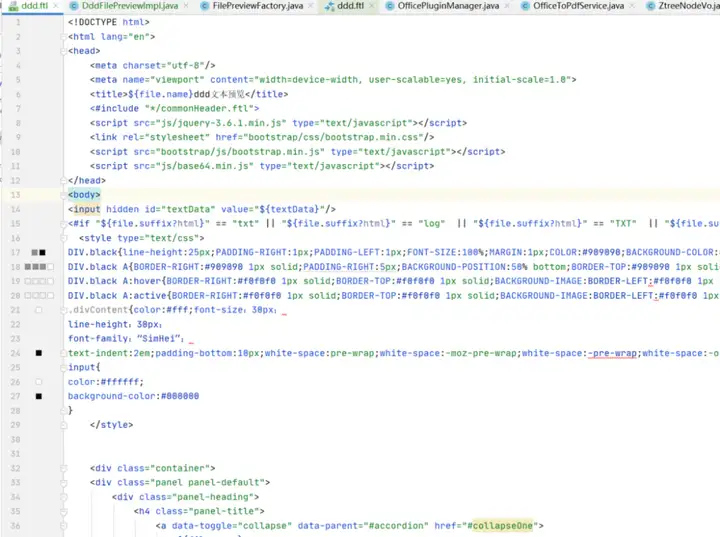Open the black color swatch on line 17
This screenshot has width=720, height=537.
pos(42,252)
